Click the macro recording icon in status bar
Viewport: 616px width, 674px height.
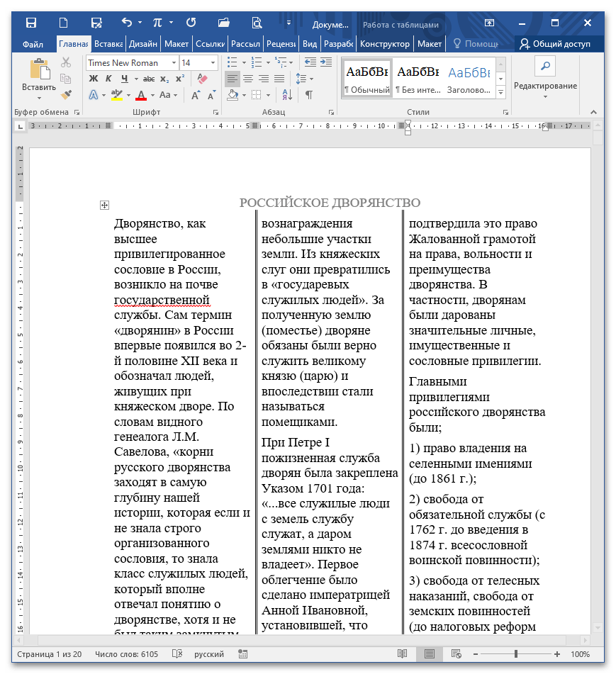point(243,653)
